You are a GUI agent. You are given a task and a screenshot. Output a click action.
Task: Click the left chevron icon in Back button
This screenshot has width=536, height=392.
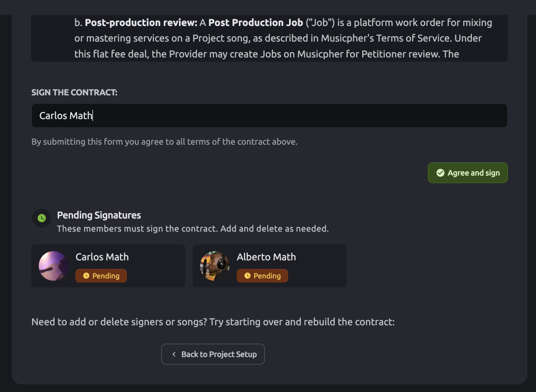(174, 354)
